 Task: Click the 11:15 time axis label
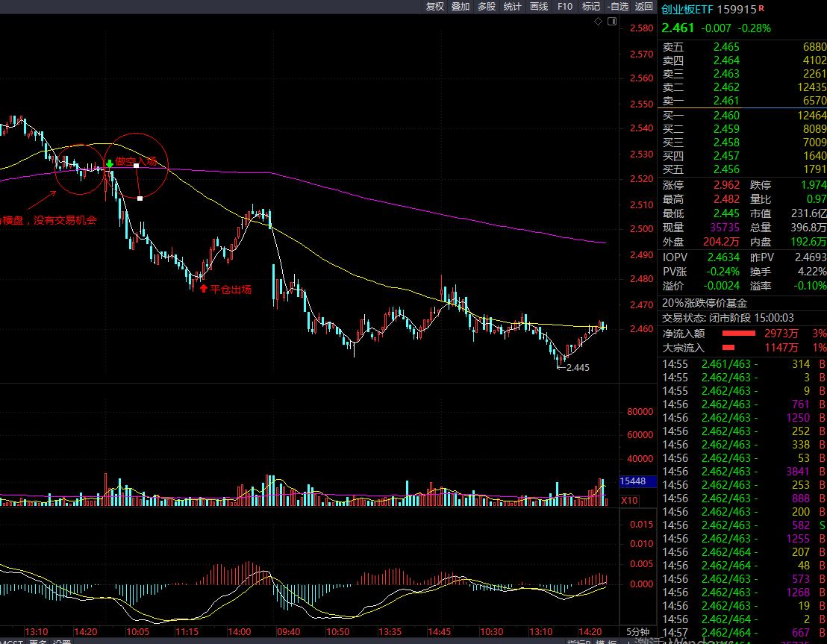[x=187, y=632]
